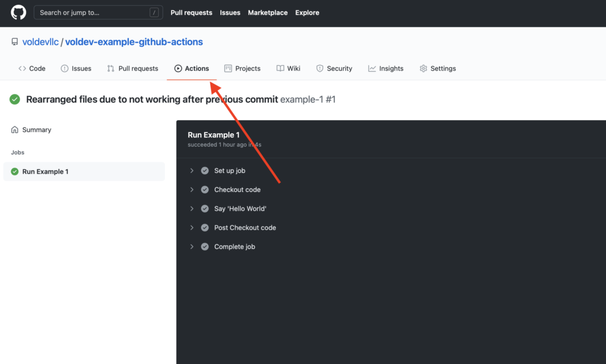Open the voldevllc profile link
606x364 pixels.
40,41
